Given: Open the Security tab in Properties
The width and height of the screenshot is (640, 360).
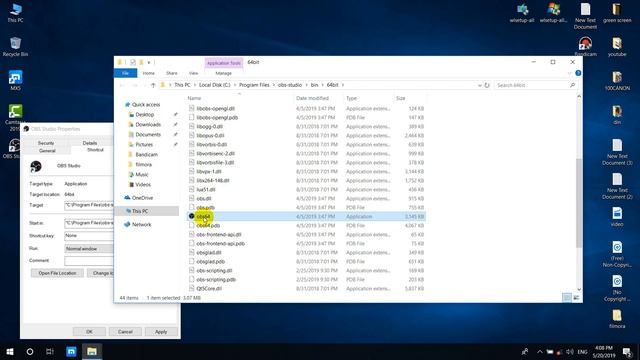Looking at the screenshot, I should click(46, 143).
